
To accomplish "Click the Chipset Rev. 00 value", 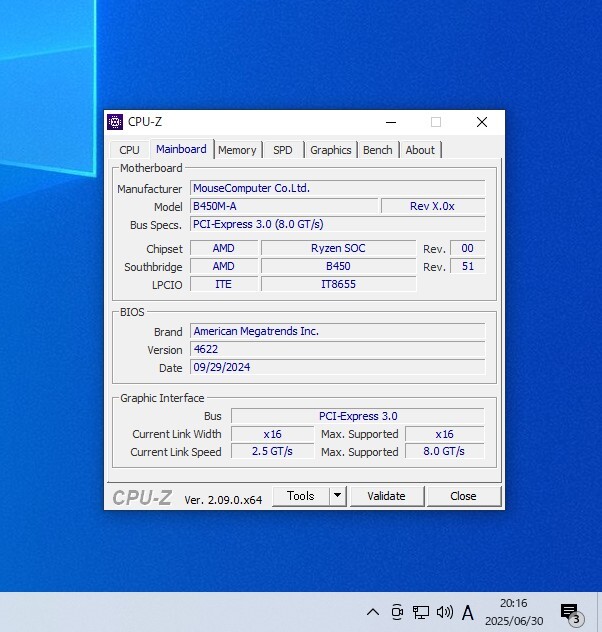I will (467, 248).
